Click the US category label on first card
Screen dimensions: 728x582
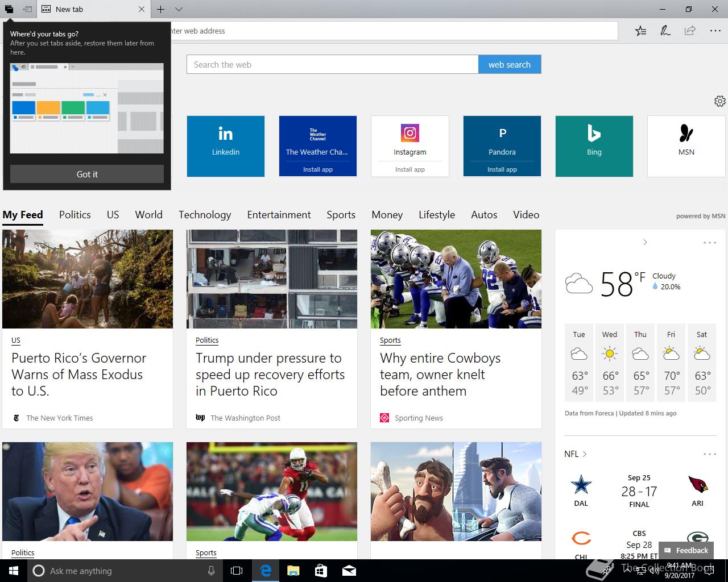coord(16,340)
